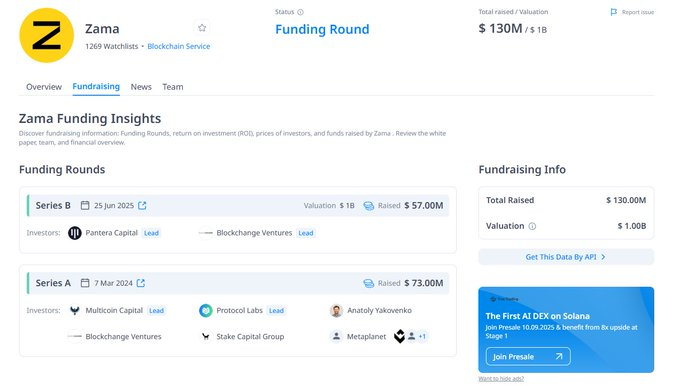The width and height of the screenshot is (680, 386).
Task: Open the Series A external source link icon
Action: pos(141,283)
